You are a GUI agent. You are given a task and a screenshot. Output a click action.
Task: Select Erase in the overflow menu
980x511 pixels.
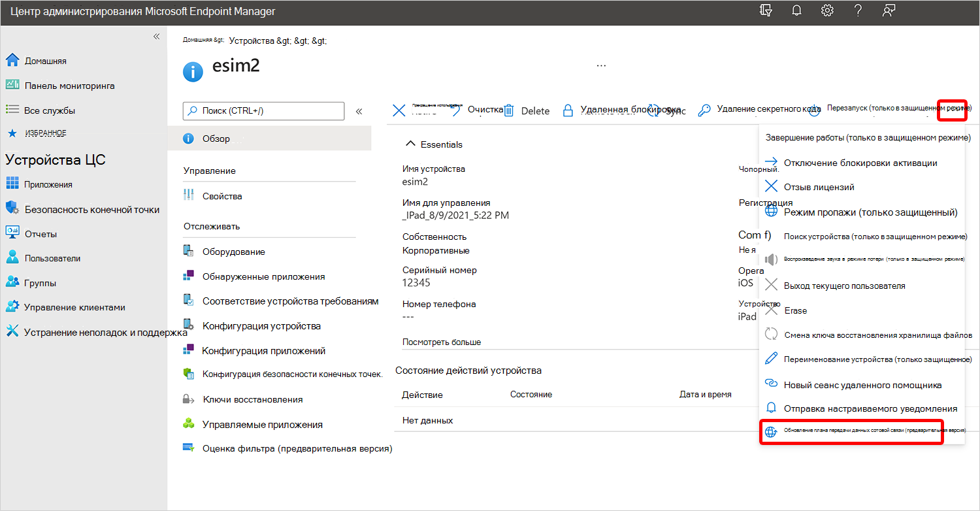click(x=795, y=310)
